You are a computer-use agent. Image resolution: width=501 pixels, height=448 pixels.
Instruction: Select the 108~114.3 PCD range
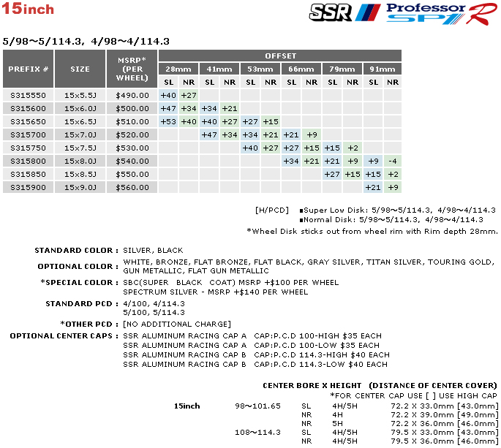coord(257,433)
